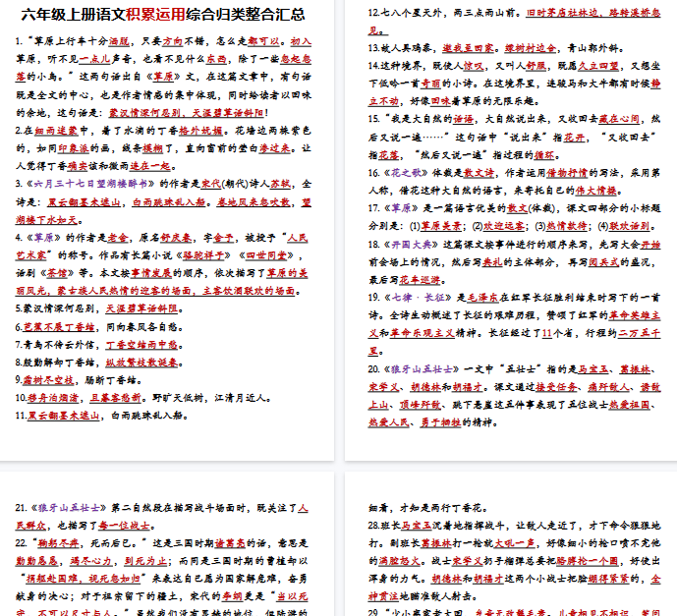677x616 pixels.
Task: Click the underlined dynasty answer "宋代"
Action: tap(211, 184)
